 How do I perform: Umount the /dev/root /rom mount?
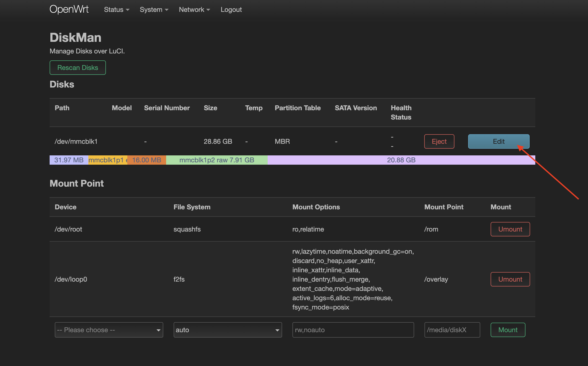tap(510, 229)
